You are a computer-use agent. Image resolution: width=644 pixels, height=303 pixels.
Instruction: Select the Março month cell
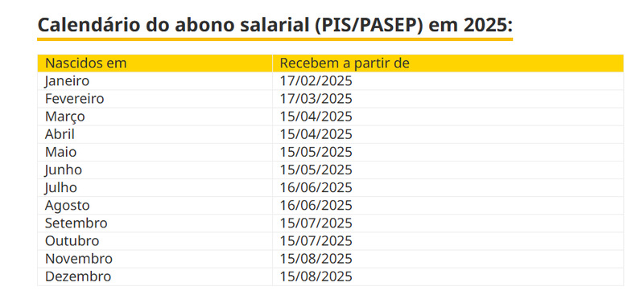155,117
